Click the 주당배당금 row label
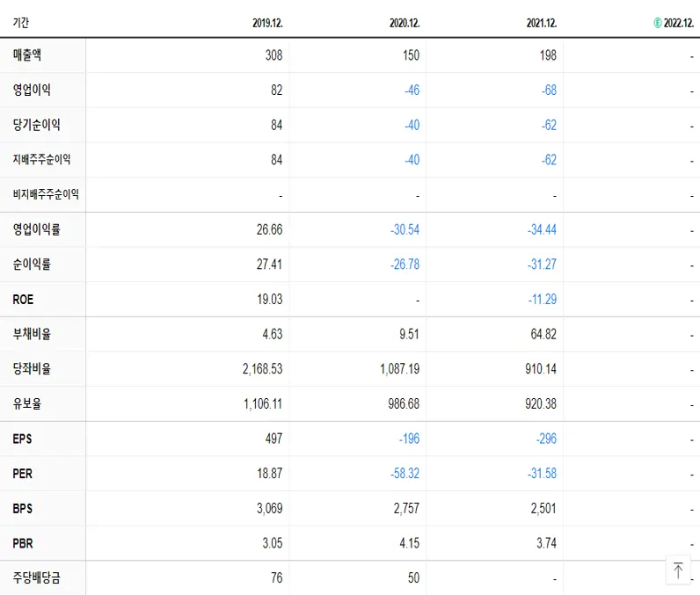The height and width of the screenshot is (595, 700). point(37,577)
